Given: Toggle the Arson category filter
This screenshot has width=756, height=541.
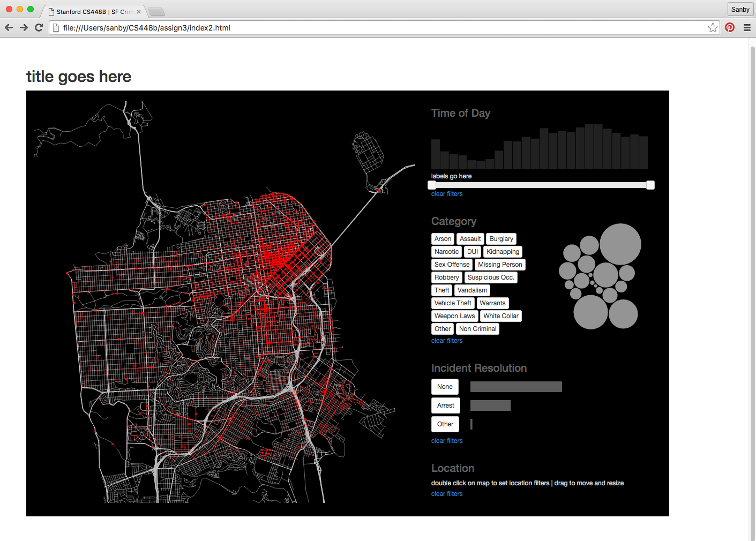Looking at the screenshot, I should [443, 239].
